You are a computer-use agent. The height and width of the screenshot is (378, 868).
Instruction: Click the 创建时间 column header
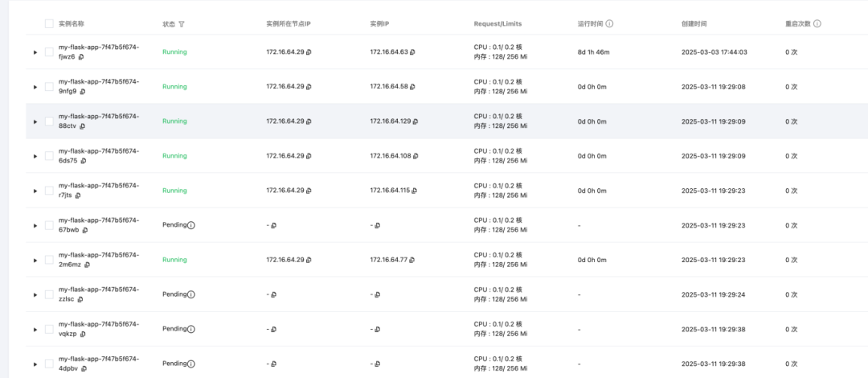(x=694, y=24)
